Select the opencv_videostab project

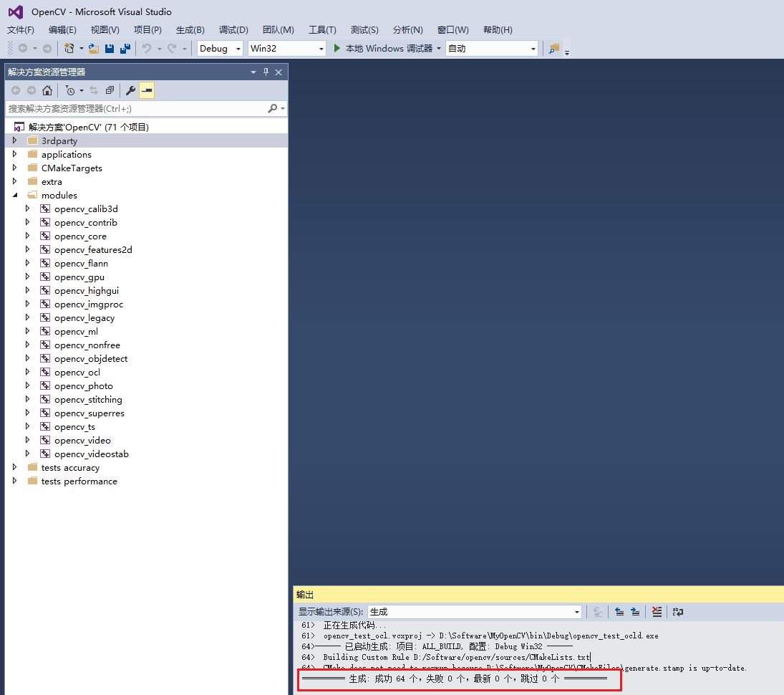[x=91, y=454]
